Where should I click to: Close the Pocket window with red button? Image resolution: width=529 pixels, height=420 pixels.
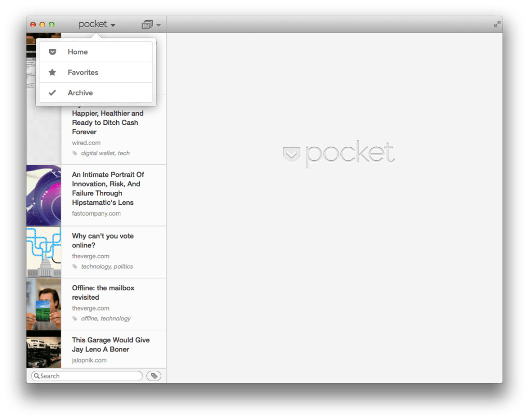pos(33,24)
